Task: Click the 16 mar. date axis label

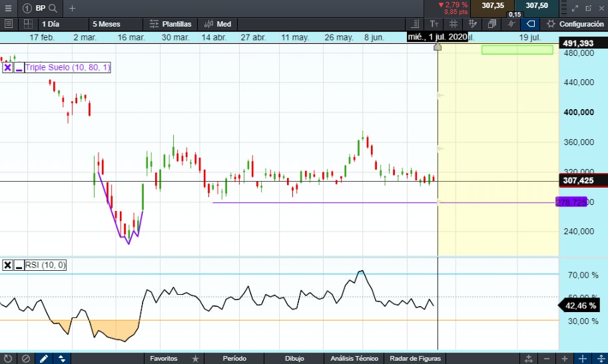Action: tap(131, 38)
